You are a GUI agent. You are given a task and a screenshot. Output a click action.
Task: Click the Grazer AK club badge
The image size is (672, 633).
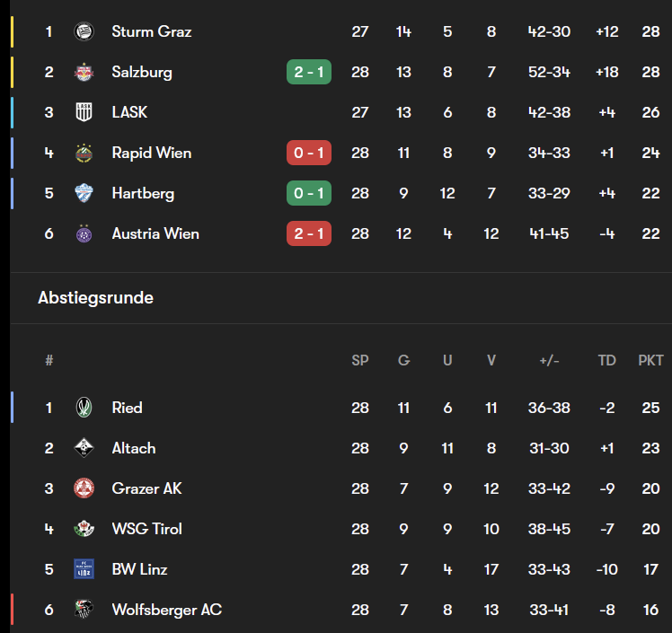[84, 488]
